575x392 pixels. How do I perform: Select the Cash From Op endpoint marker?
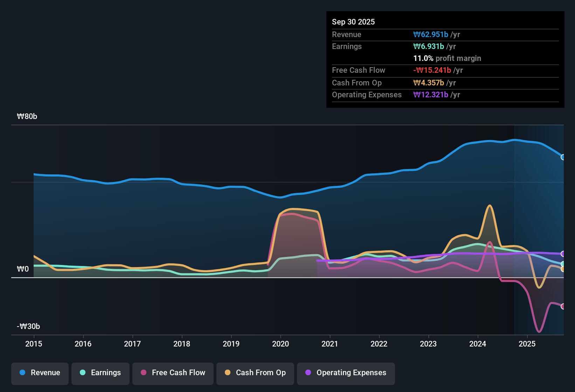(x=563, y=269)
